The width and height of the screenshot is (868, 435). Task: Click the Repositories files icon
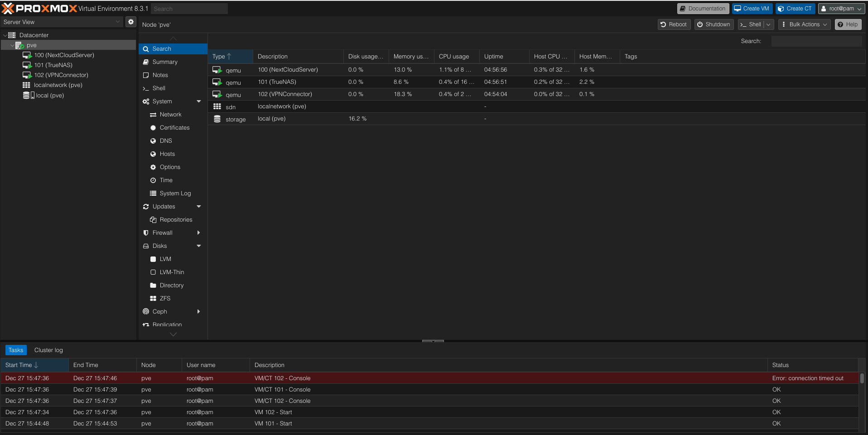[x=153, y=220]
